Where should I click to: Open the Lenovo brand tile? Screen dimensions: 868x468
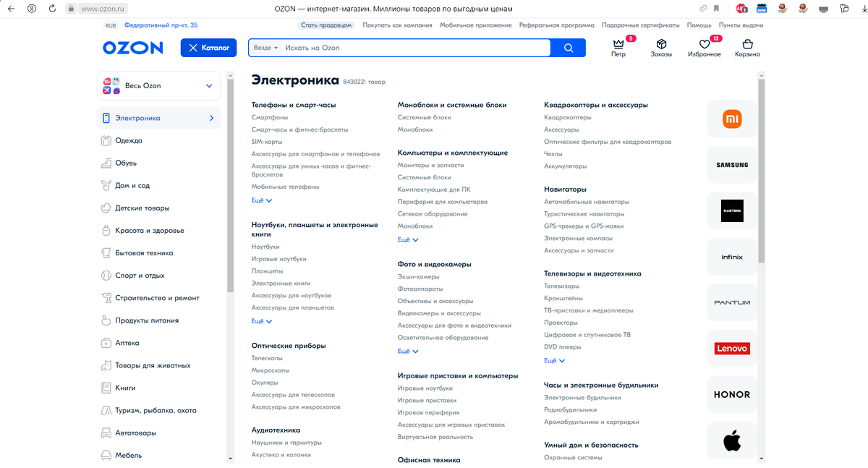point(732,349)
